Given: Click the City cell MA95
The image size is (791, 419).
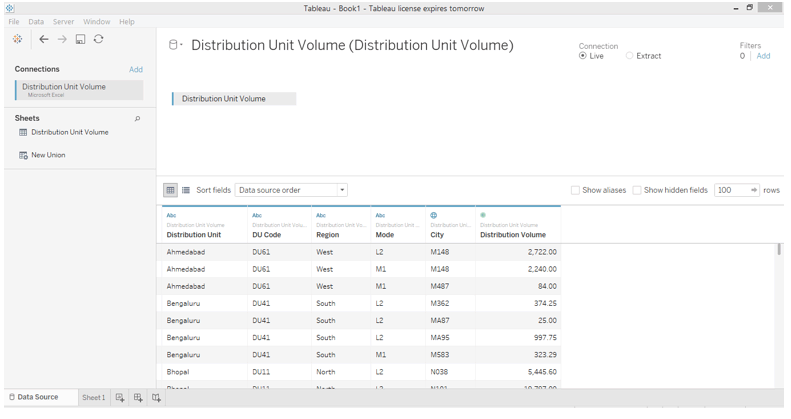Looking at the screenshot, I should coord(450,338).
